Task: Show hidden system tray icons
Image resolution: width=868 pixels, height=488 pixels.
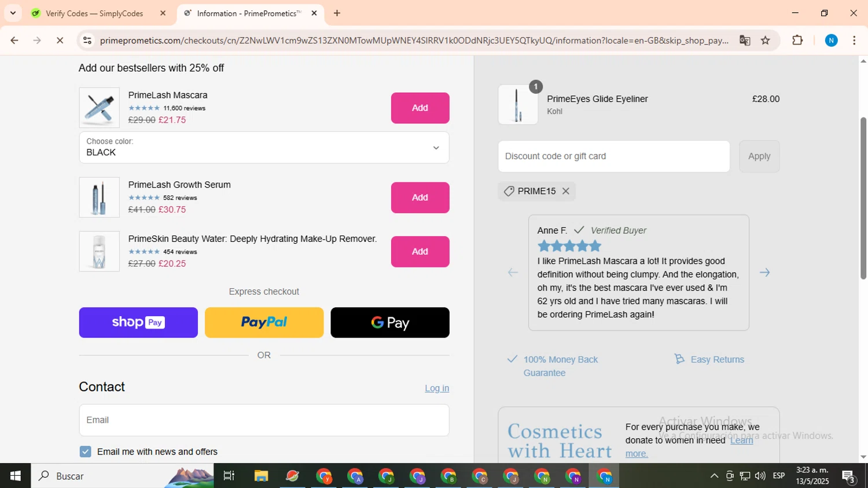Action: click(x=714, y=476)
